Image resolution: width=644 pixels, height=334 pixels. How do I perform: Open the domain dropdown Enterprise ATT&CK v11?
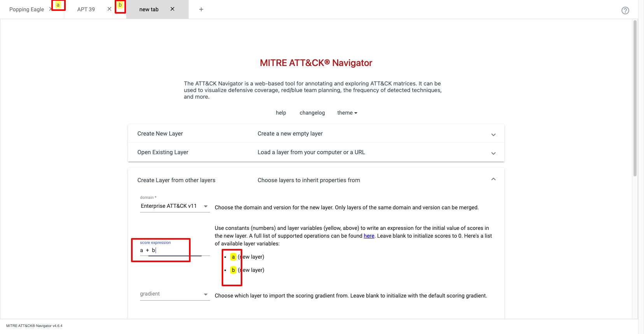pos(174,206)
